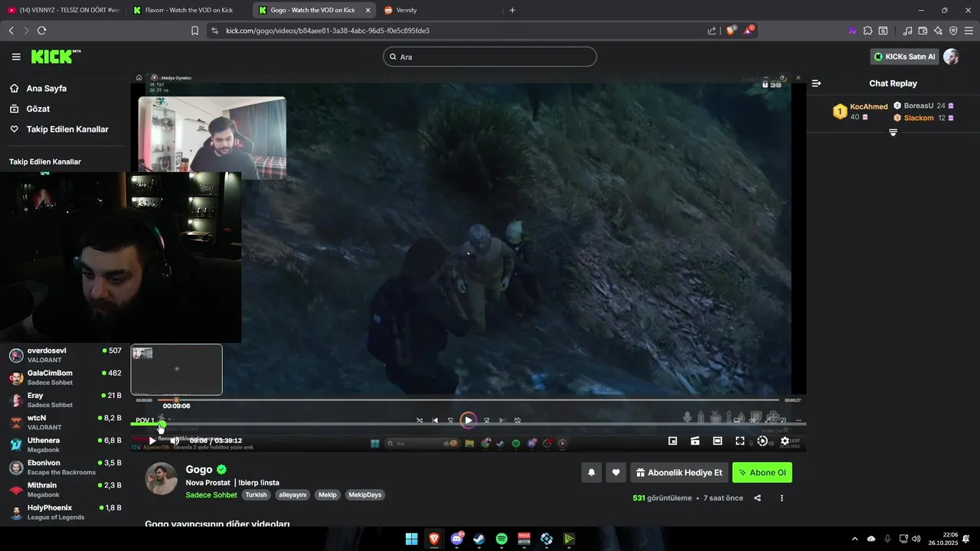Open Takip Edilen Kanallar in the sidebar
The height and width of the screenshot is (551, 980).
67,129
